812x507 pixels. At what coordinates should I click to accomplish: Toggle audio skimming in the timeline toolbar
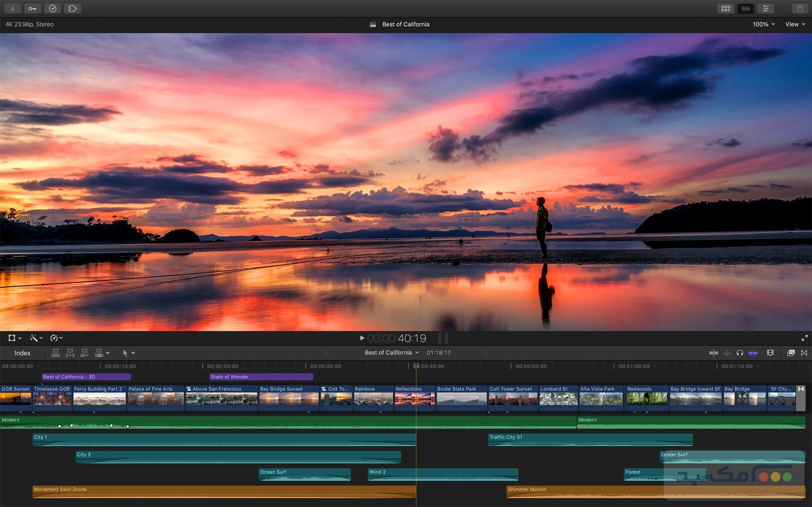pos(727,353)
